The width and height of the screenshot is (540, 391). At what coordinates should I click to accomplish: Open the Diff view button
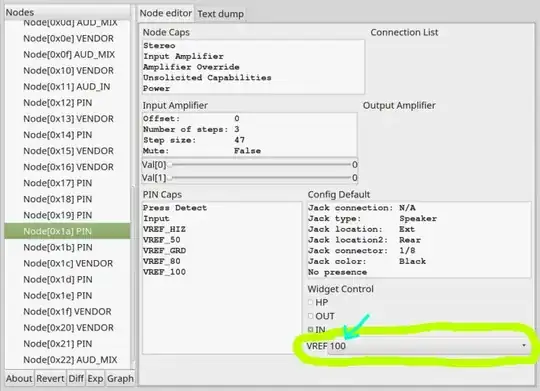tap(76, 379)
